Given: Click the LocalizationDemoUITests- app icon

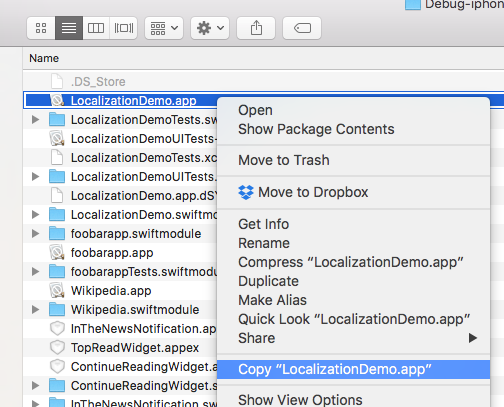Looking at the screenshot, I should pos(57,138).
